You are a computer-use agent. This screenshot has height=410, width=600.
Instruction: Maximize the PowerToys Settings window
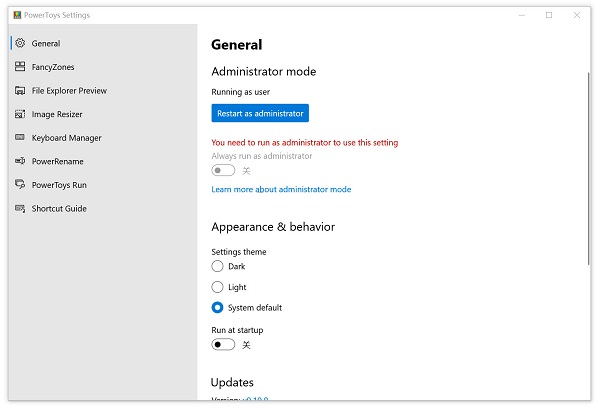(549, 15)
